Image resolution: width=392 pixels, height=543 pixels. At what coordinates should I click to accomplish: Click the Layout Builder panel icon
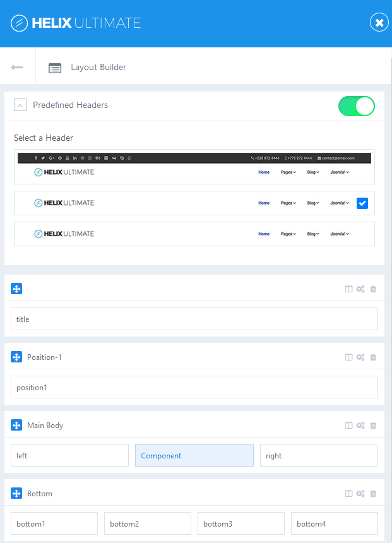tap(55, 66)
